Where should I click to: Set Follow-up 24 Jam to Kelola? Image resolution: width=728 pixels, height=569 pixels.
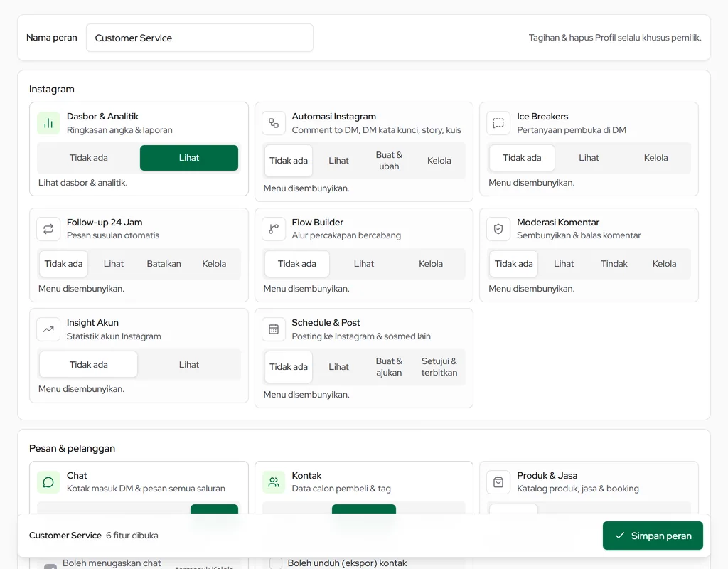coord(214,264)
